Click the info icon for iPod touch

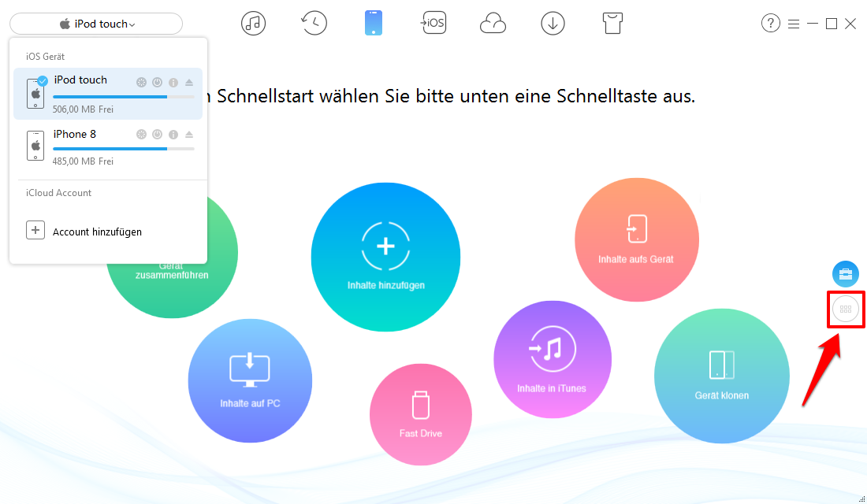(x=173, y=83)
